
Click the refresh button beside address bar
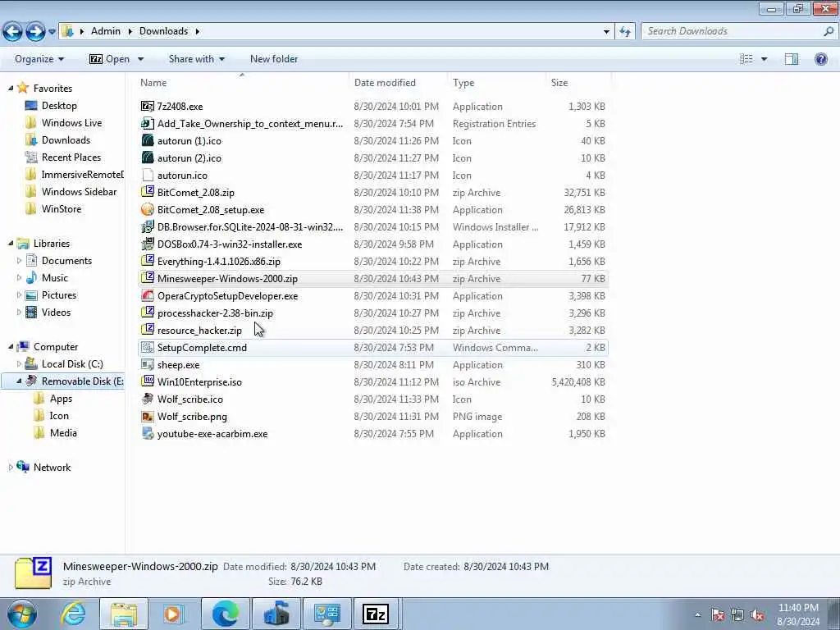(x=625, y=32)
